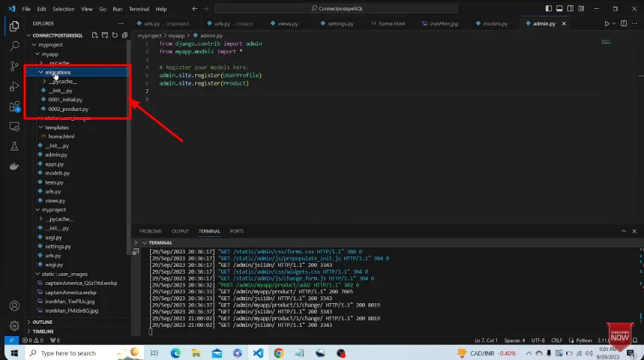644x360 pixels.
Task: Open the Search view in activity bar
Action: (14, 46)
